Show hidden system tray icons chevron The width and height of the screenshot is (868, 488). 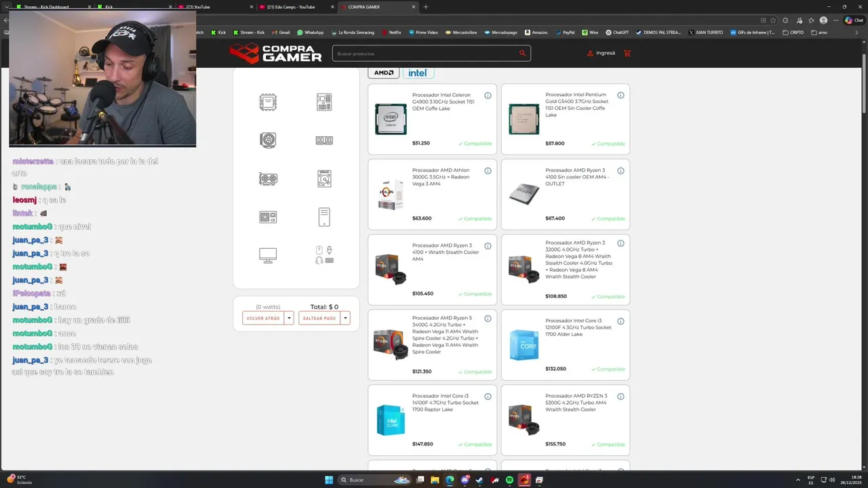point(797,480)
